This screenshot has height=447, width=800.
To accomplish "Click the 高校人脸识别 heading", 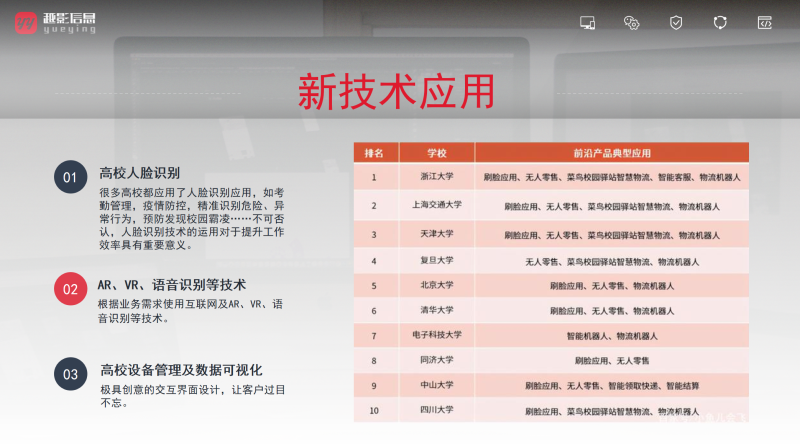I will click(140, 173).
